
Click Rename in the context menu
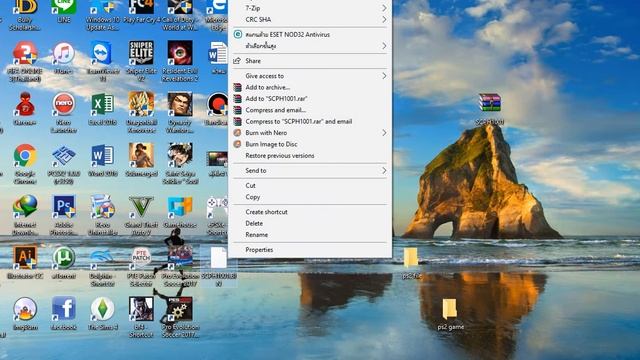310,235
